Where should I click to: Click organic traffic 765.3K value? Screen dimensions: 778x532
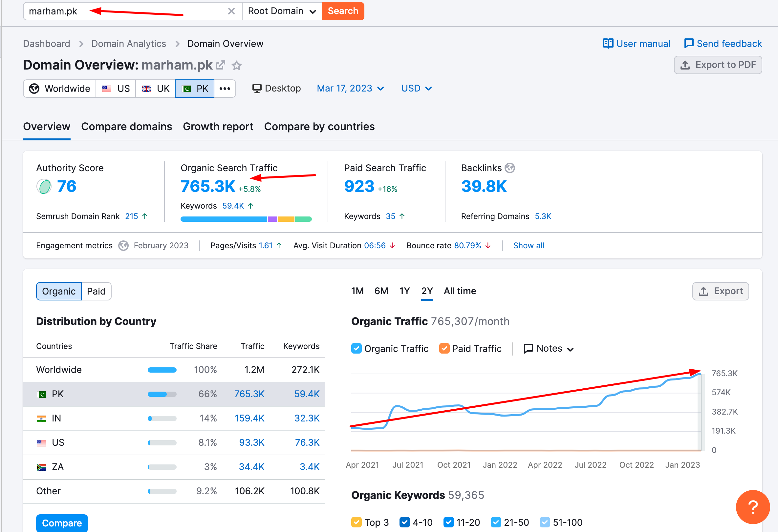208,186
